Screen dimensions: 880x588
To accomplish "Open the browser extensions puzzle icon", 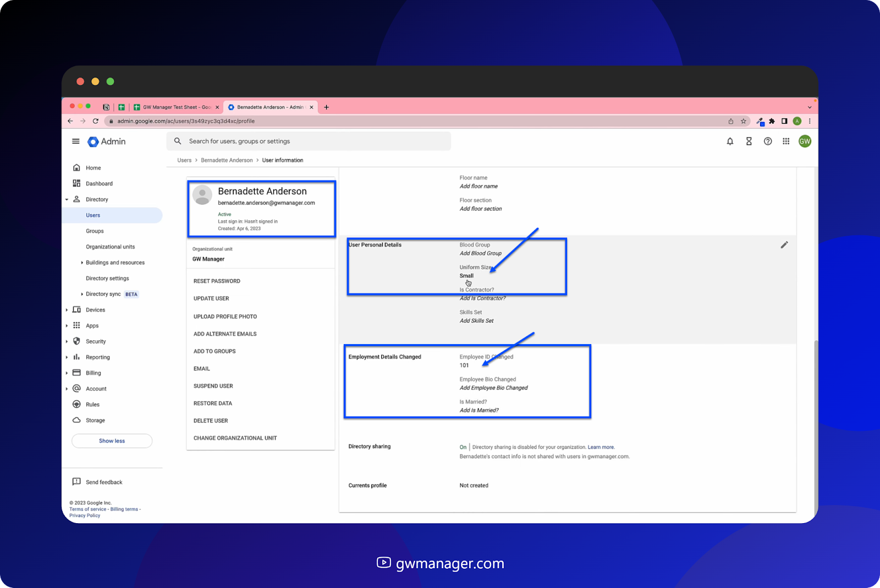I will coord(772,121).
